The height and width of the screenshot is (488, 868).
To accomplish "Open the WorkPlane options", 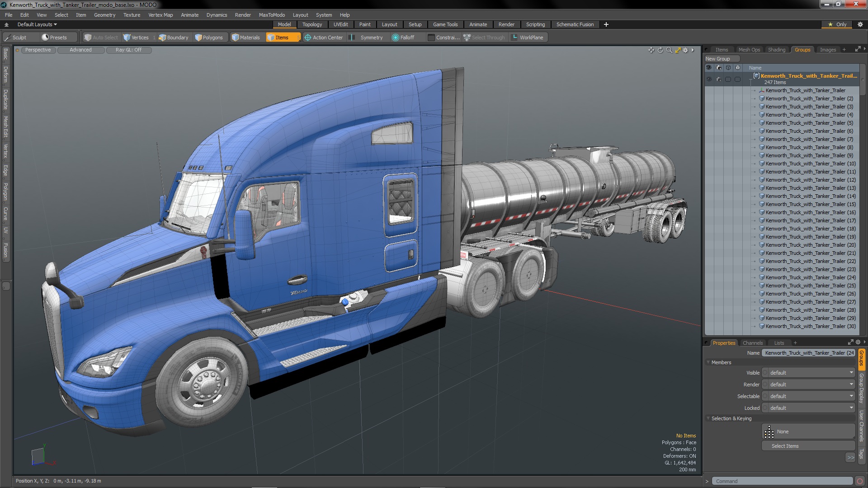I will (528, 38).
